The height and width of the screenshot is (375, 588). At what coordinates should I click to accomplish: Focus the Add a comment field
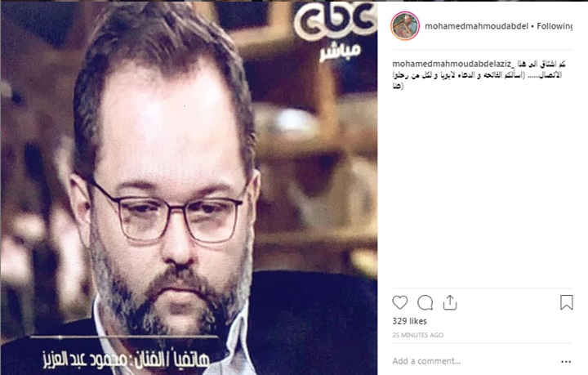[473, 361]
